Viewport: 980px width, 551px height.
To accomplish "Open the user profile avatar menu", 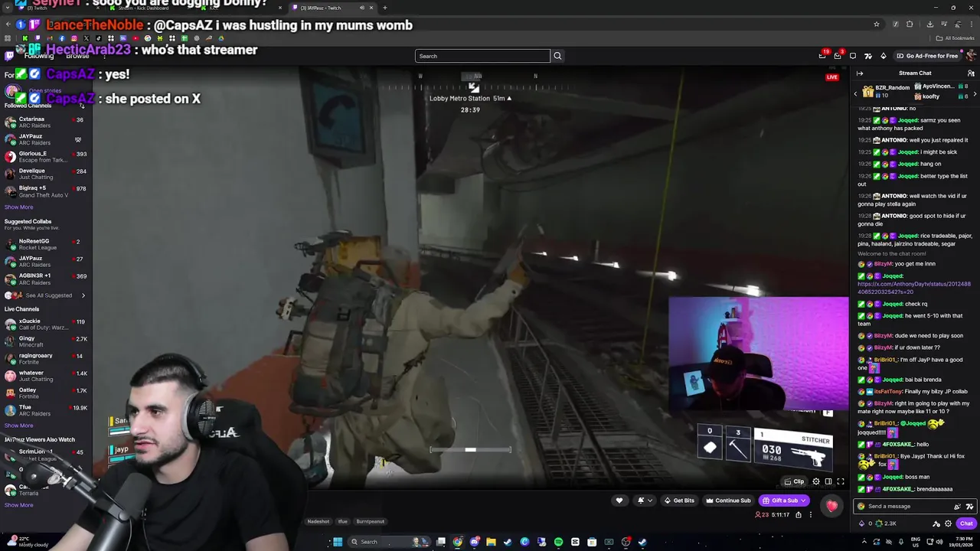I will (971, 56).
